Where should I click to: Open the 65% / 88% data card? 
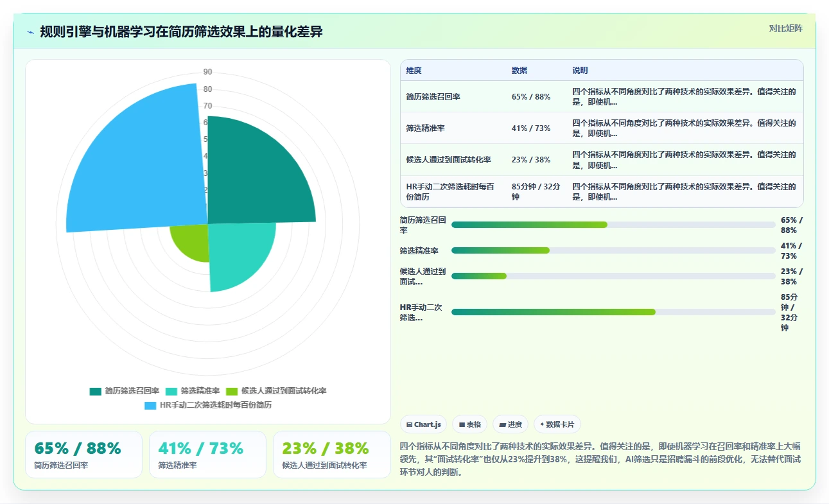83,455
